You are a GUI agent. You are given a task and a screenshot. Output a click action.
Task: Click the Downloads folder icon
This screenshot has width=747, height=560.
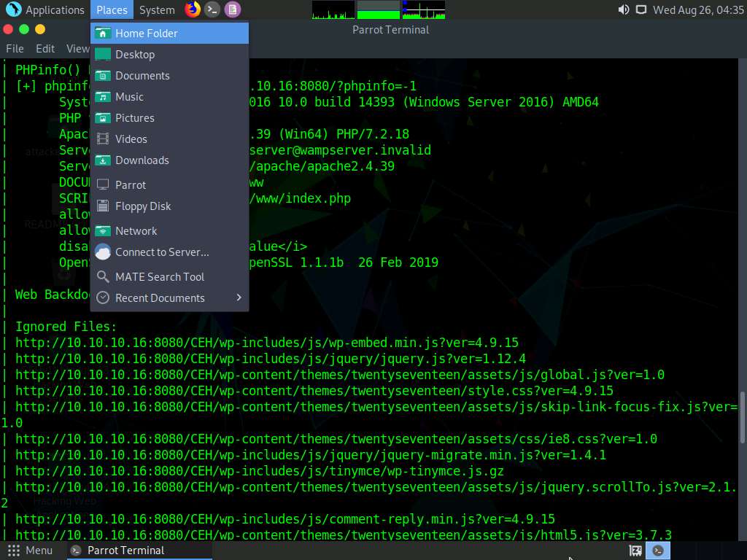coord(102,160)
